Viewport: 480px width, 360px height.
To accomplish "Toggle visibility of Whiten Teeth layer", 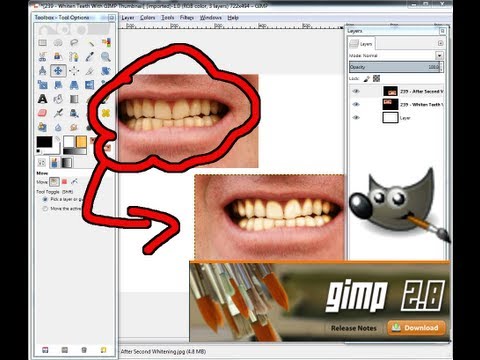I will coord(356,105).
